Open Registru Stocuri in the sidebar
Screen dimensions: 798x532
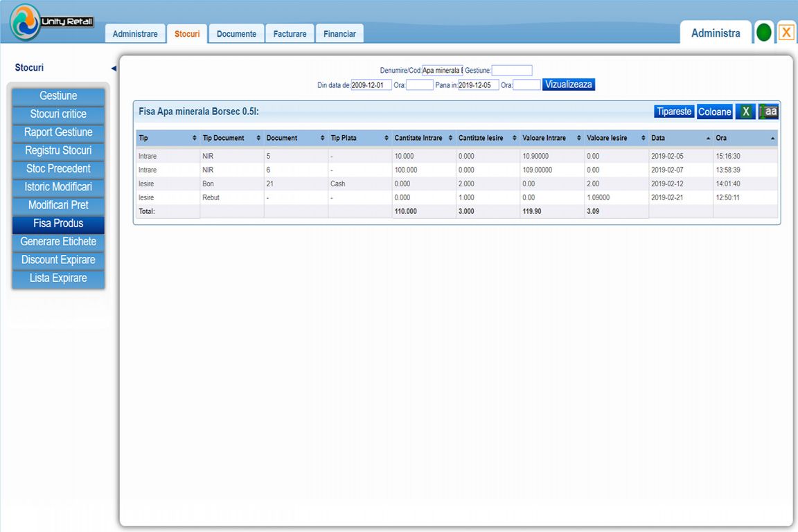click(x=58, y=151)
